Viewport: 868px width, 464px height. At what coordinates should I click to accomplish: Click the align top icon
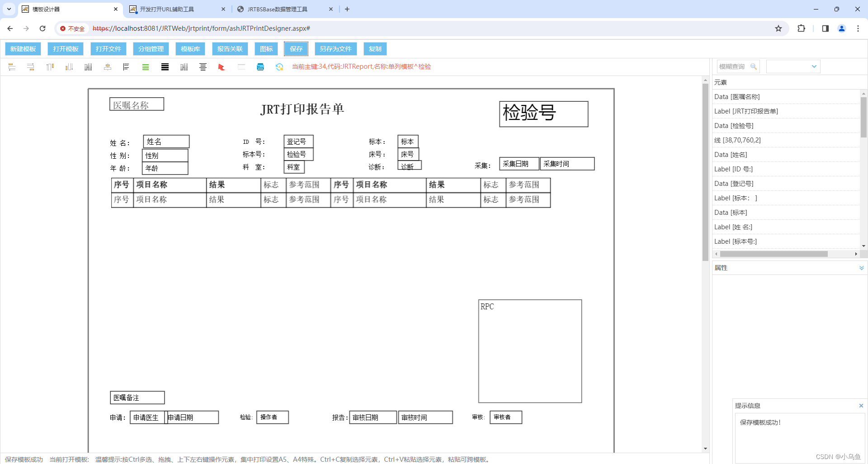tap(50, 67)
